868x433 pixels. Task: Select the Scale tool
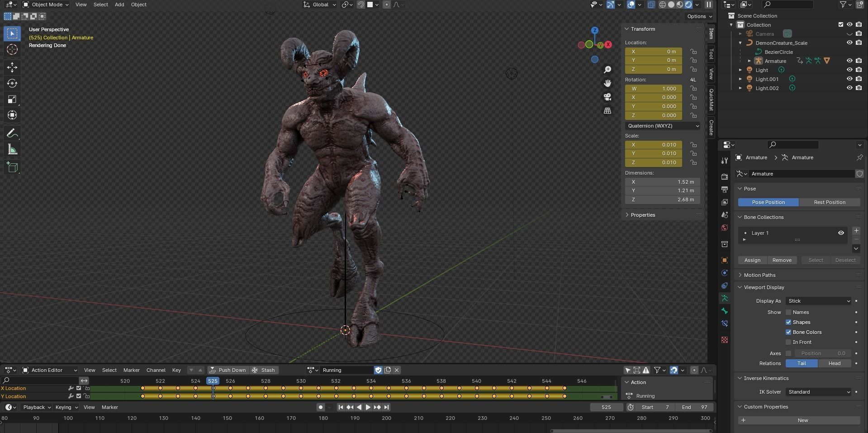pos(12,99)
